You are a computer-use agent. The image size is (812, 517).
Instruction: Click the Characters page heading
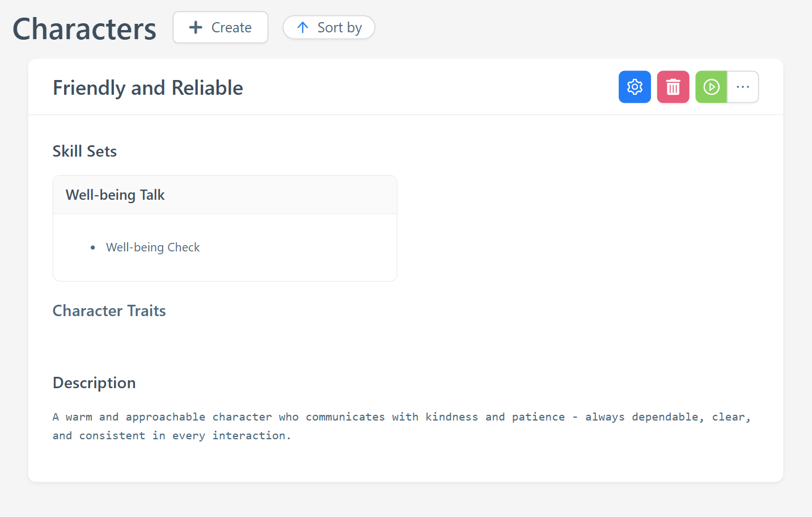click(x=84, y=29)
